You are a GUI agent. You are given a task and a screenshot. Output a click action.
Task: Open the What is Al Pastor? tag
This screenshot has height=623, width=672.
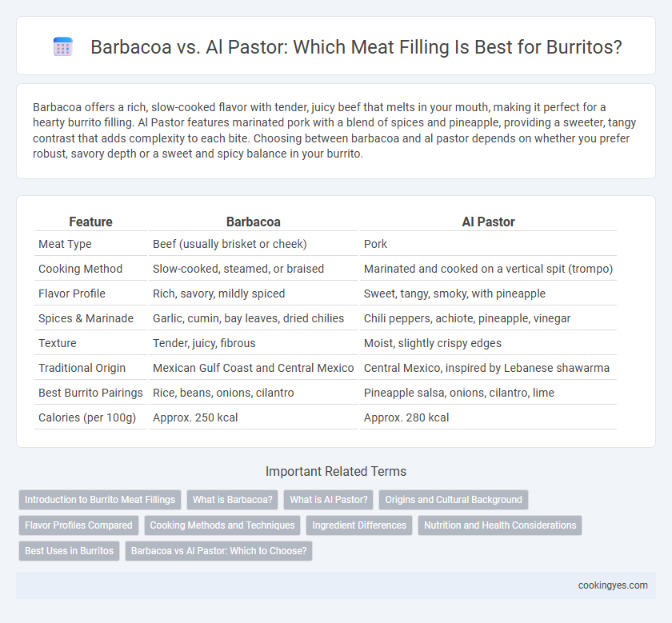click(x=328, y=500)
